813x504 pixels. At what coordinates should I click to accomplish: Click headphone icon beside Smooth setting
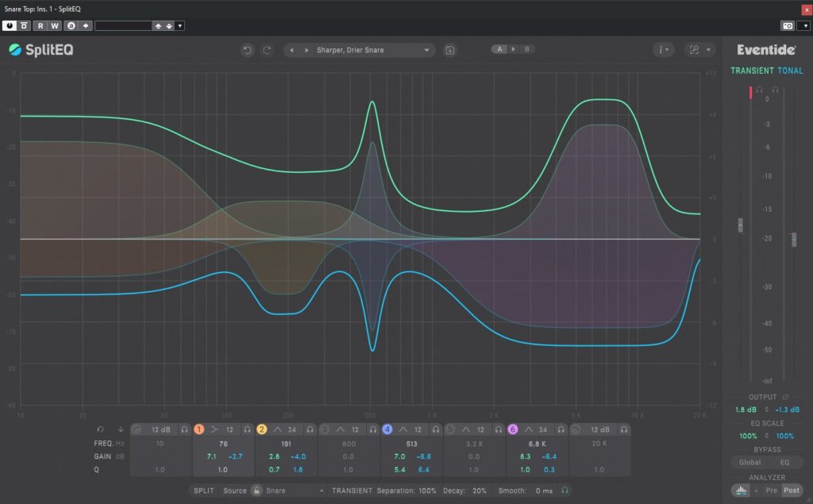(x=564, y=491)
